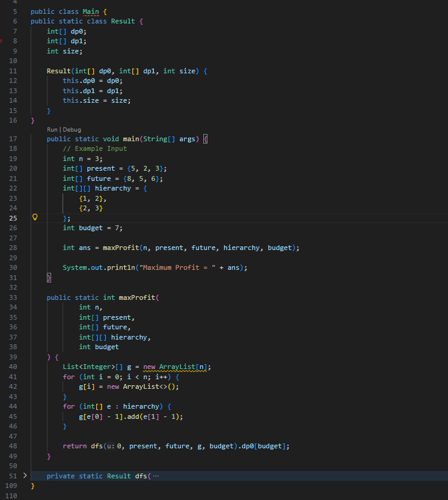The height and width of the screenshot is (500, 448).
Task: Click the 'Result' class name on line 6
Action: (x=123, y=22)
